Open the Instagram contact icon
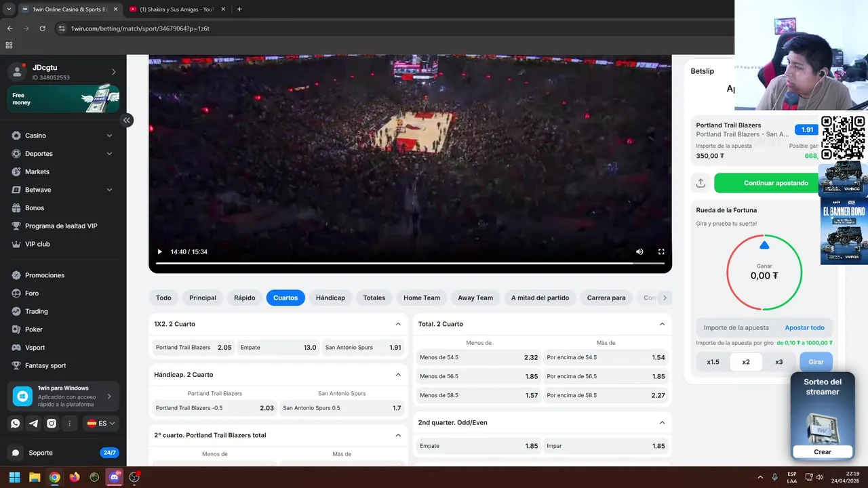This screenshot has height=488, width=868. click(52, 424)
